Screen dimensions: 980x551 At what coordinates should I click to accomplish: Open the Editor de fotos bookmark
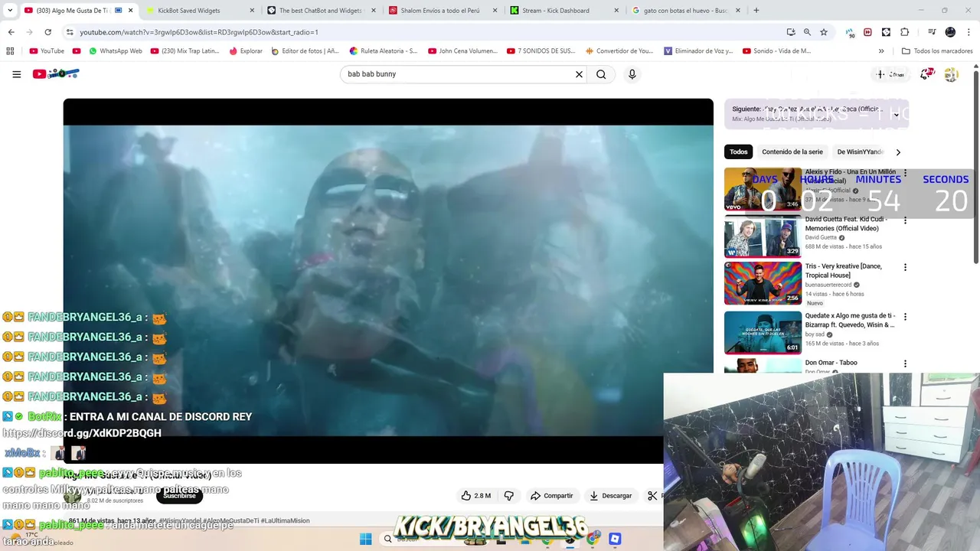pos(305,51)
